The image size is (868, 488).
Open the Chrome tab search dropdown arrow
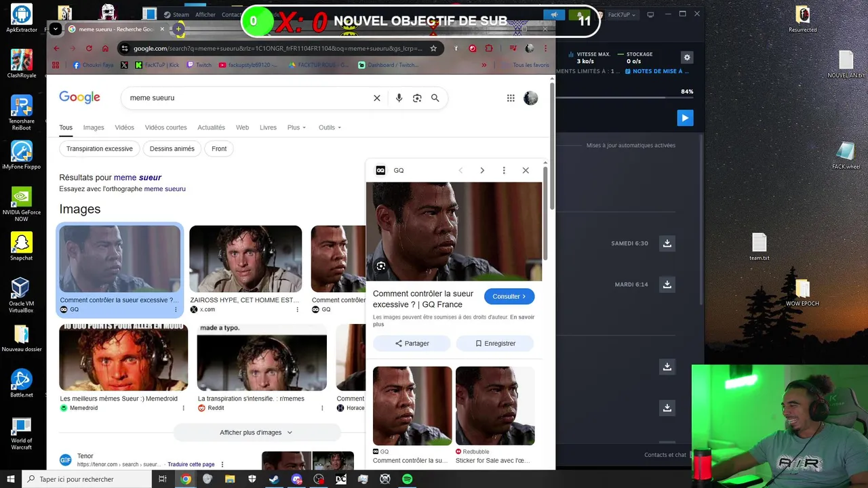[56, 28]
